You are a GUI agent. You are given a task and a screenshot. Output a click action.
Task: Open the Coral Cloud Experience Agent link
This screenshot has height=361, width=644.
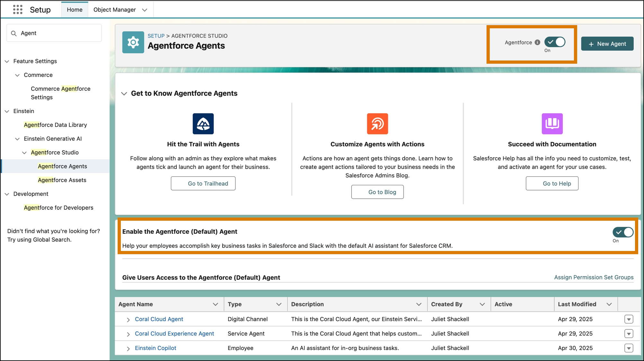click(x=174, y=334)
